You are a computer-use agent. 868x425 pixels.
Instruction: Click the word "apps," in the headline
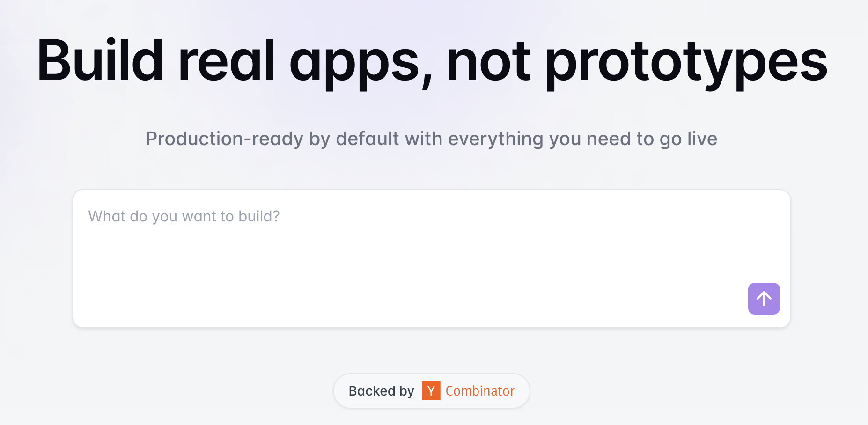(360, 61)
